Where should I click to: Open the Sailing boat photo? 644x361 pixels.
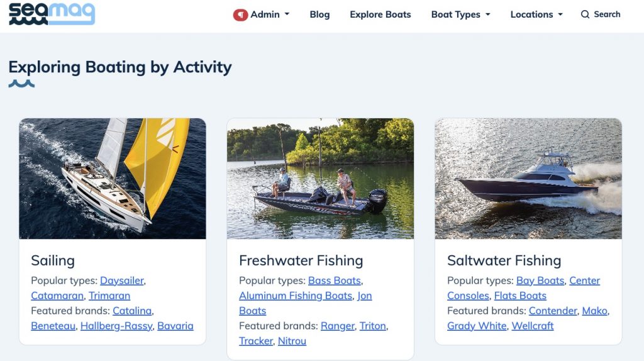coord(113,179)
